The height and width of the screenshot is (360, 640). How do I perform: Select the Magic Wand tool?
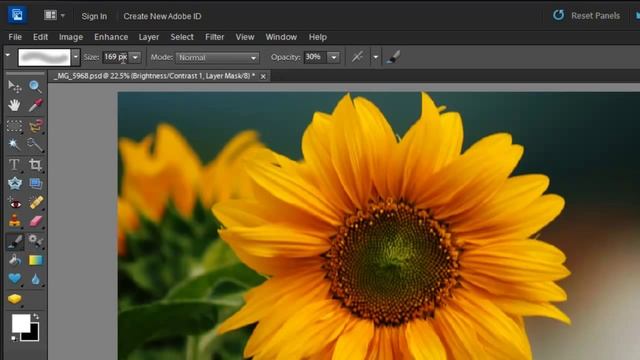(x=14, y=144)
